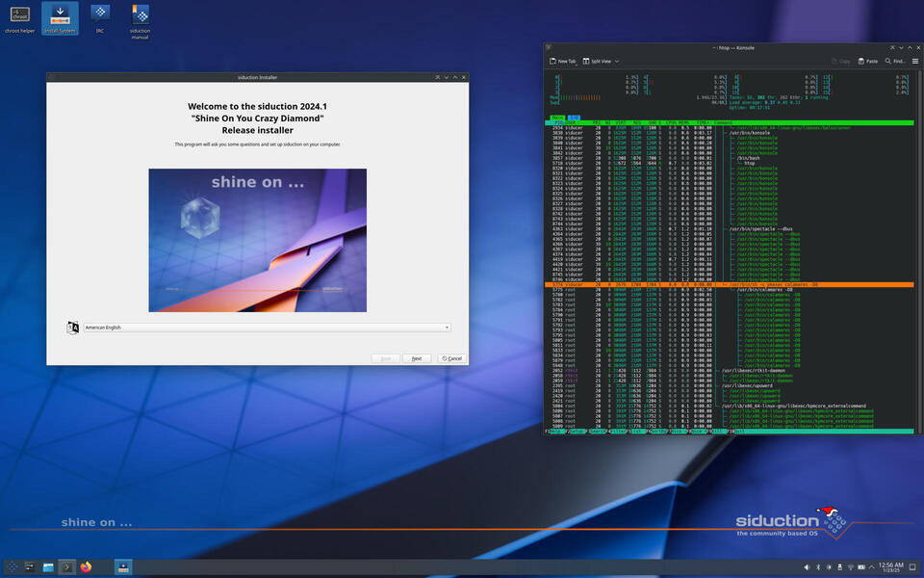
Task: Click F3 Search in the htop footer
Action: [x=597, y=432]
